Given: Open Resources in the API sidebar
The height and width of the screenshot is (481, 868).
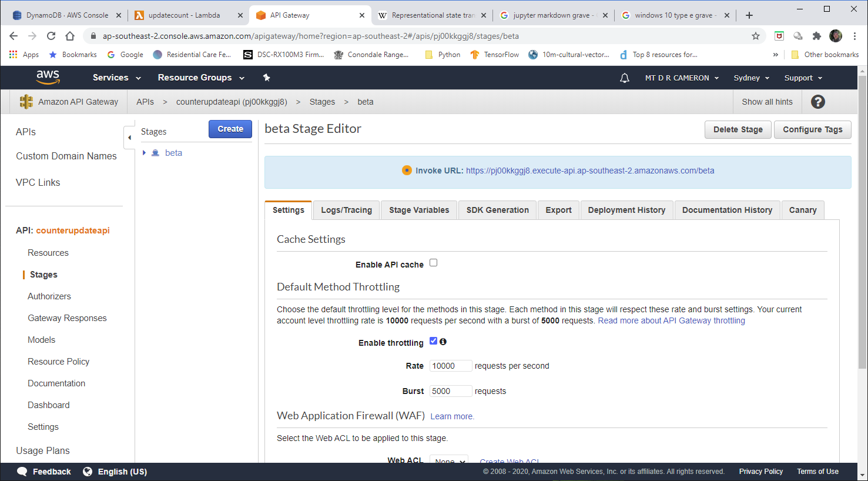Looking at the screenshot, I should (48, 253).
